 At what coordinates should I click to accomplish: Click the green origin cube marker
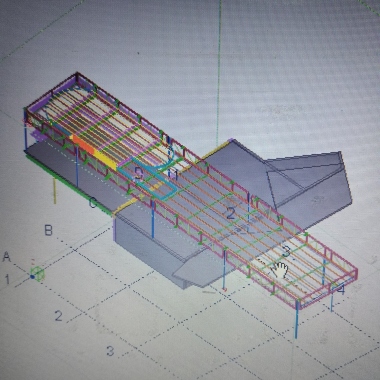(37, 274)
